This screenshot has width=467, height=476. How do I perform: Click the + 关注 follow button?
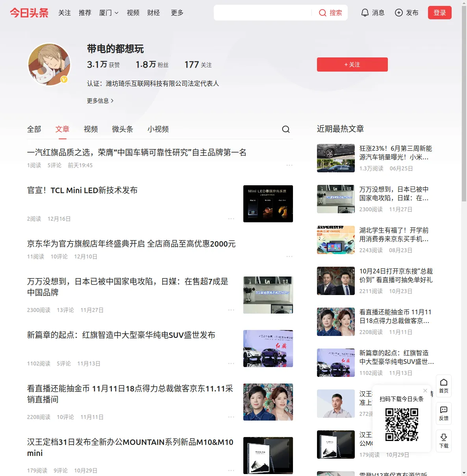352,65
